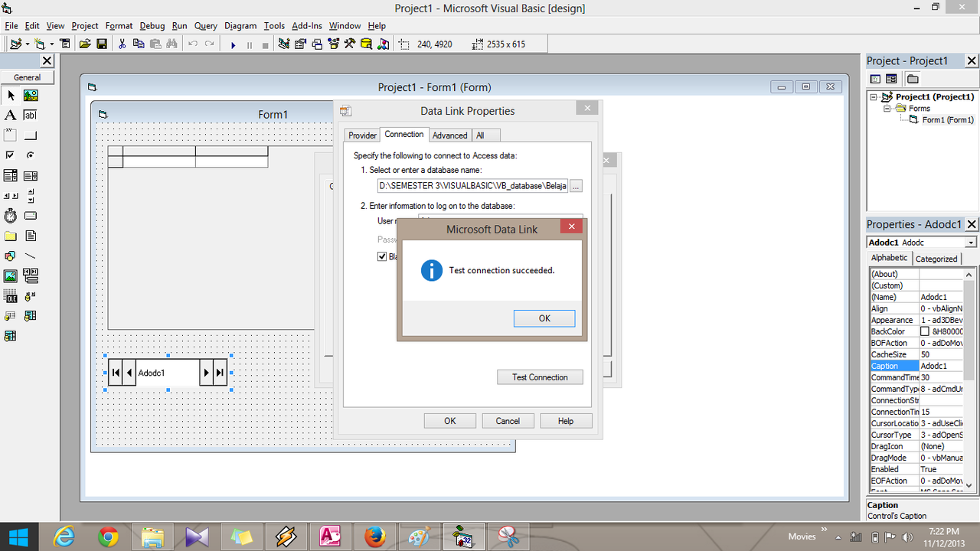
Task: Click the Windows Start button
Action: click(18, 537)
